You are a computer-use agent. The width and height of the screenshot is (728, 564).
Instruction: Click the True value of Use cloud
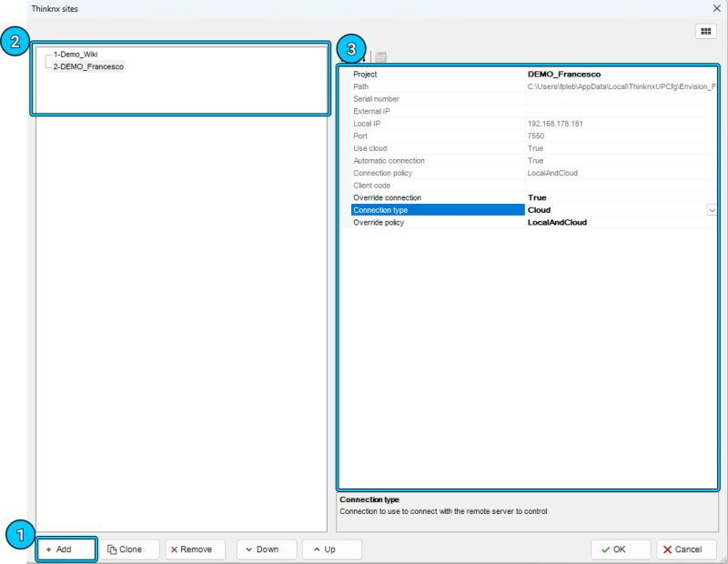(x=535, y=148)
